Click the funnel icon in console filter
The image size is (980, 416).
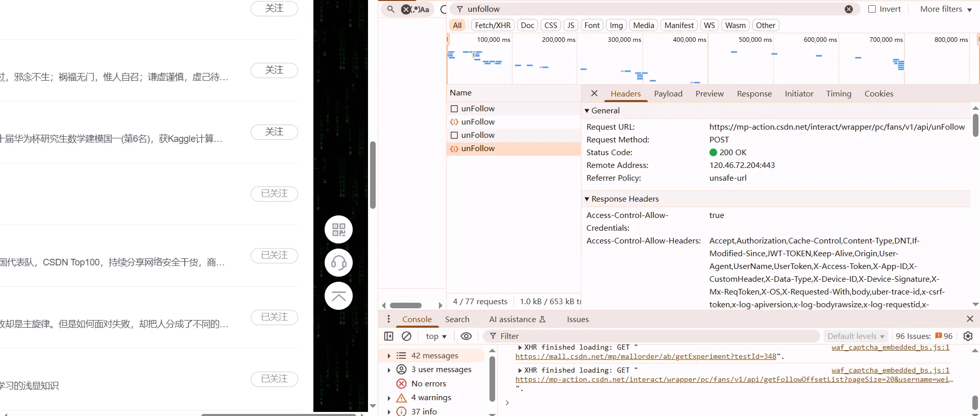pyautogui.click(x=493, y=336)
